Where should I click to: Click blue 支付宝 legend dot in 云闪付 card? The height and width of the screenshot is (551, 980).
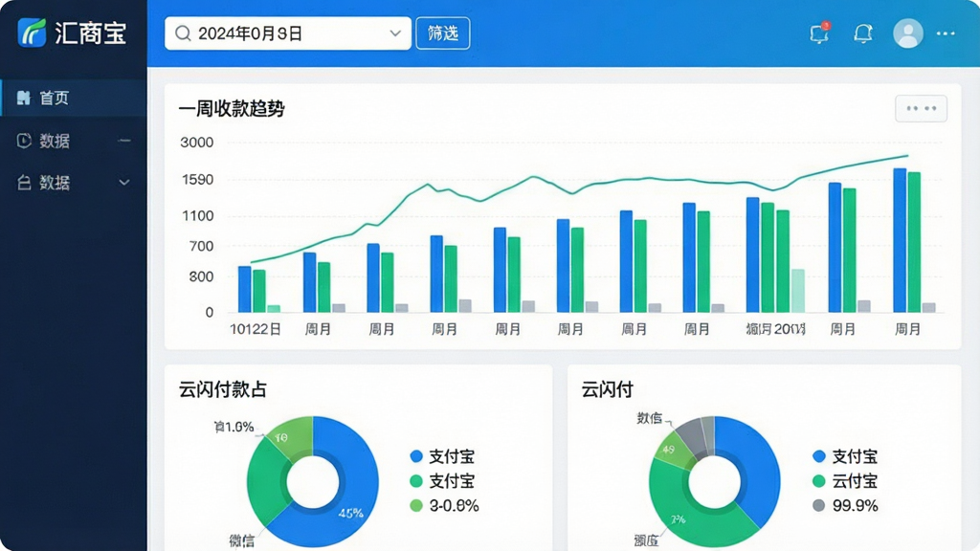pos(819,456)
